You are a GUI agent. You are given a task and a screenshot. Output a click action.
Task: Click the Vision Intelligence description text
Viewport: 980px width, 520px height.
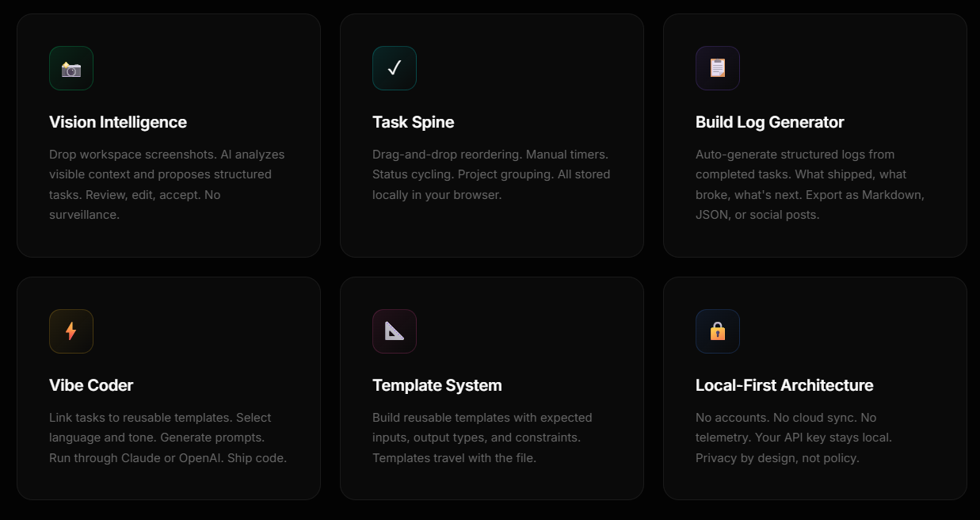coord(167,184)
